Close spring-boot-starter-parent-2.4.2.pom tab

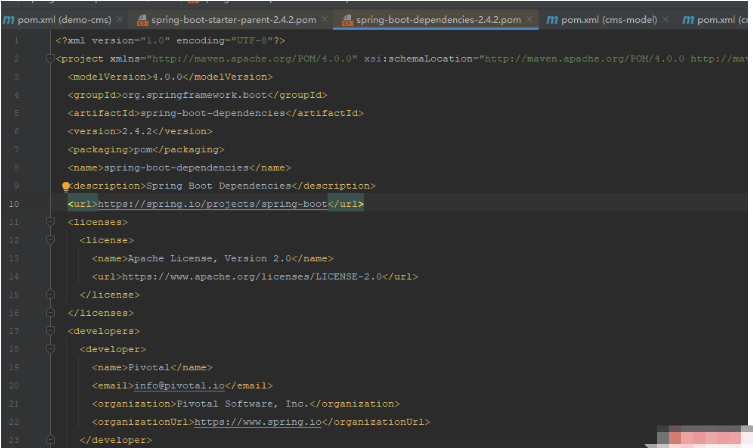[325, 19]
